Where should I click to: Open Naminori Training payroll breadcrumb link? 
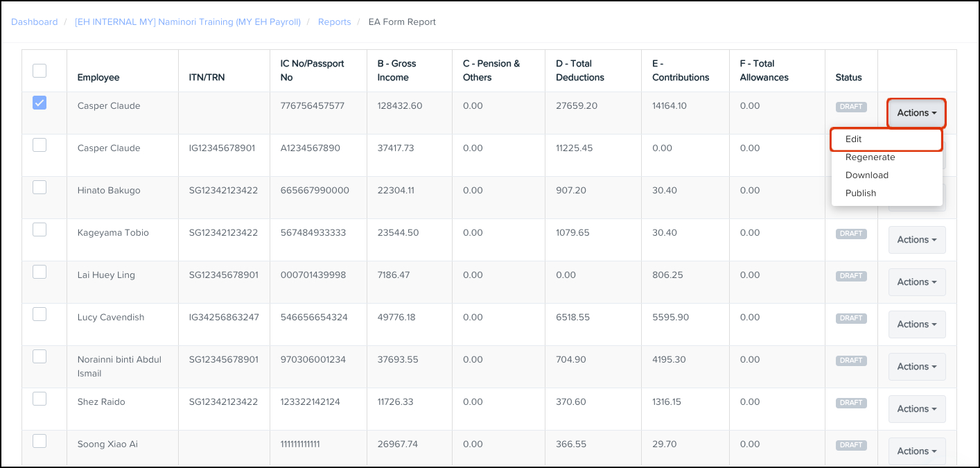(187, 22)
